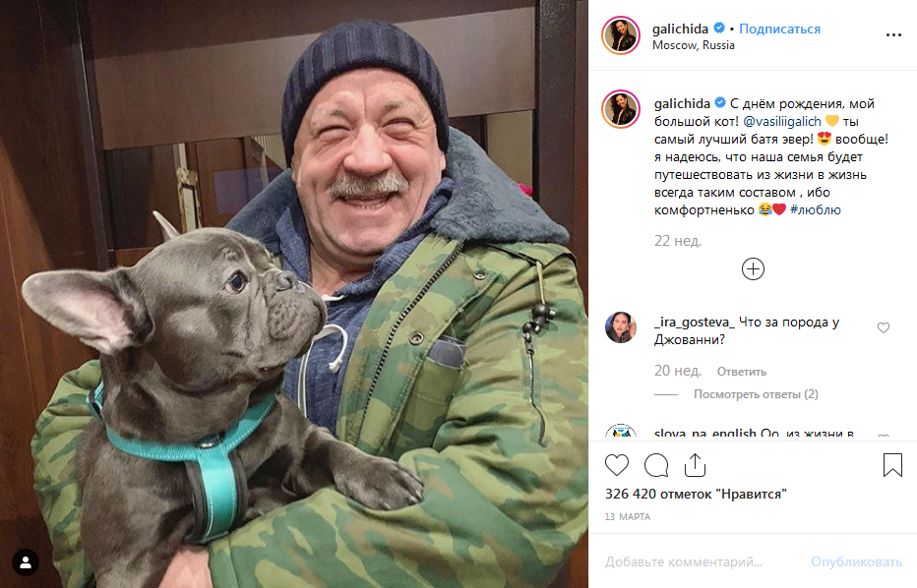Focus the Добавьте комментарий input field
Viewport: 917px width, 588px height.
pyautogui.click(x=702, y=561)
